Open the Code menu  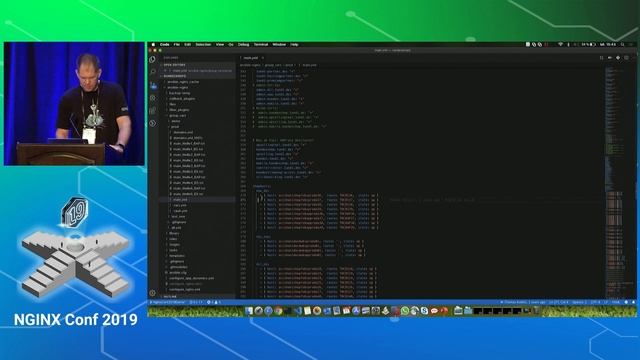[164, 44]
